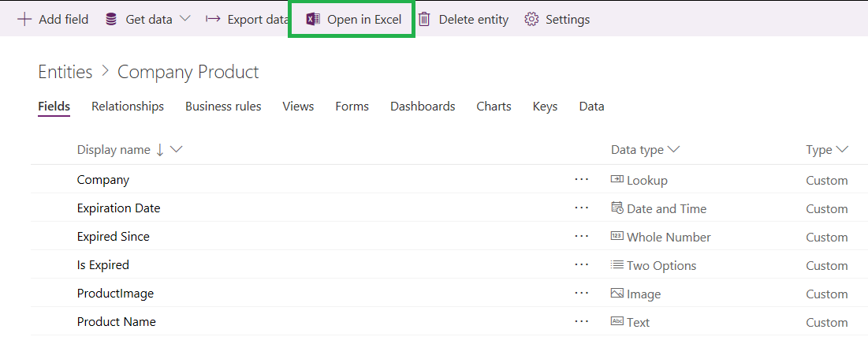Screen dimensions: 868x337
Task: Expand the Display name column dropdown chevron
Action: (177, 149)
